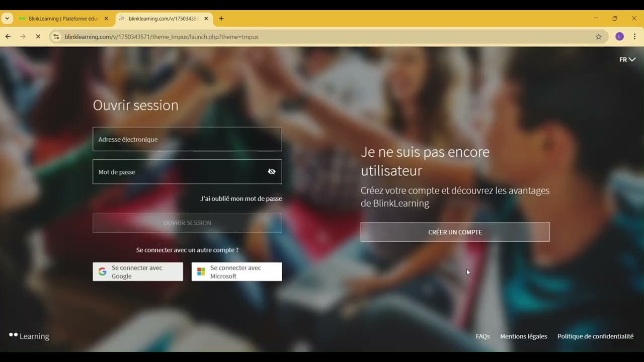The width and height of the screenshot is (644, 362).
Task: Stop loading the page
Action: [x=38, y=37]
